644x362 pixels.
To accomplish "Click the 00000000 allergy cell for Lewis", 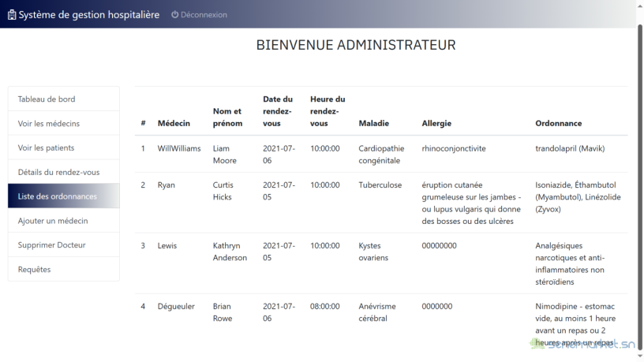I will (439, 245).
